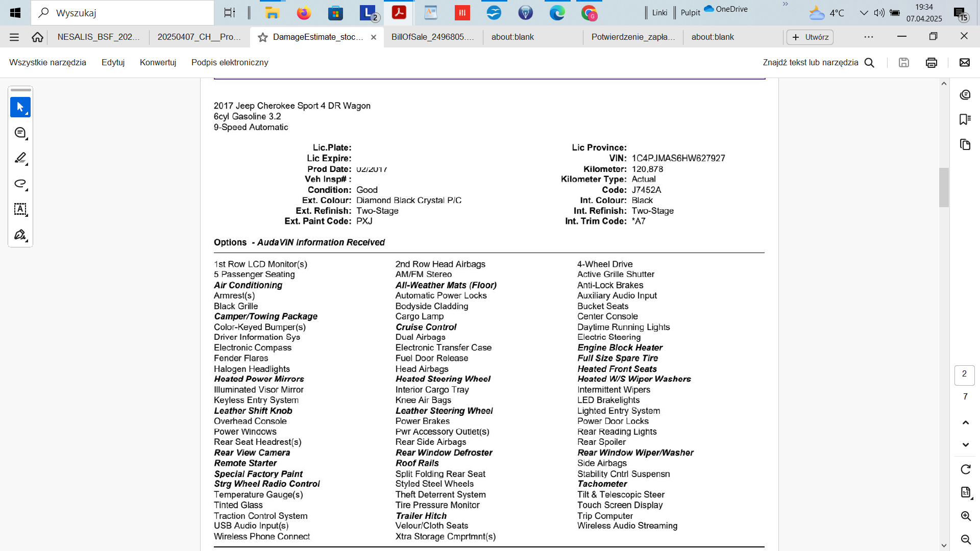The height and width of the screenshot is (551, 980).
Task: Zoom in on the document
Action: [965, 516]
